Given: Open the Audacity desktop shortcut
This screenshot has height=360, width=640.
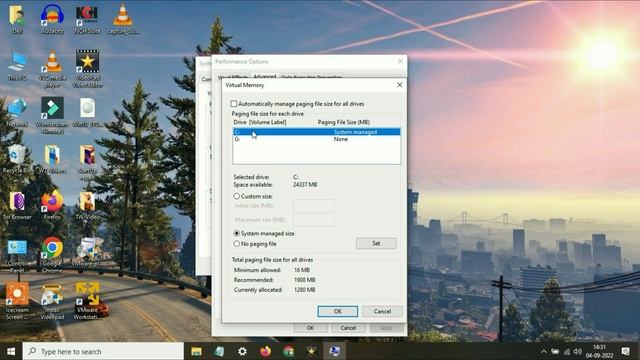Looking at the screenshot, I should 52,19.
